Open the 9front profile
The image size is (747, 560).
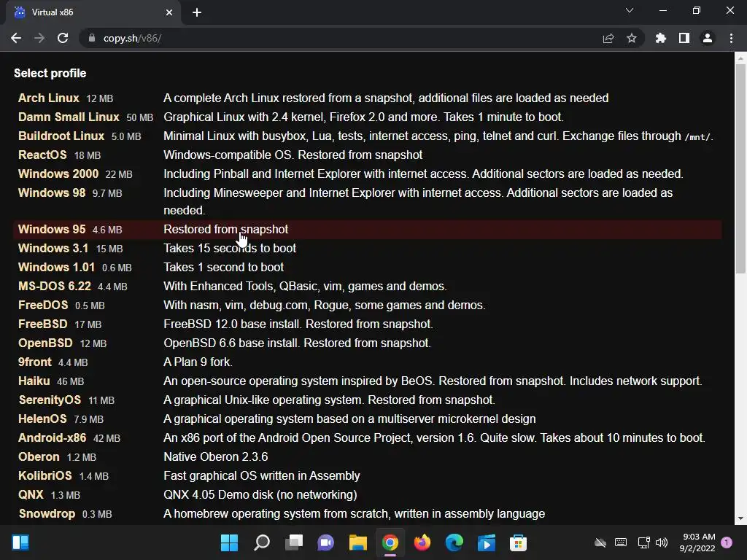[x=35, y=362]
